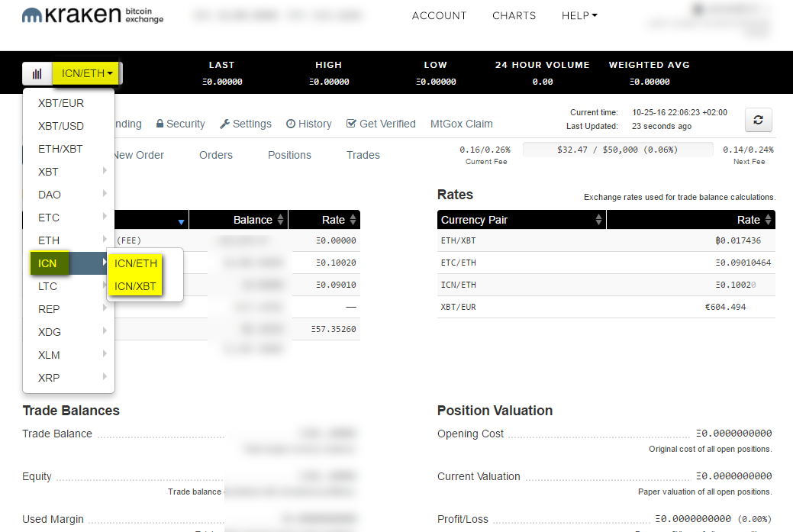The width and height of the screenshot is (793, 532).
Task: Choose ICN/ETH from submenu
Action: point(136,263)
